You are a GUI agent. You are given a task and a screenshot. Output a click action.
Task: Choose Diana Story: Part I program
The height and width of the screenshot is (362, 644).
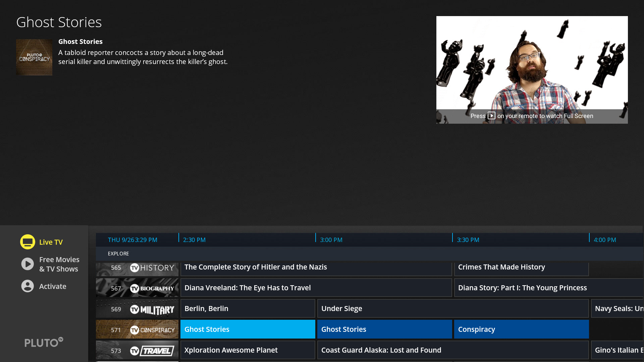tap(549, 288)
